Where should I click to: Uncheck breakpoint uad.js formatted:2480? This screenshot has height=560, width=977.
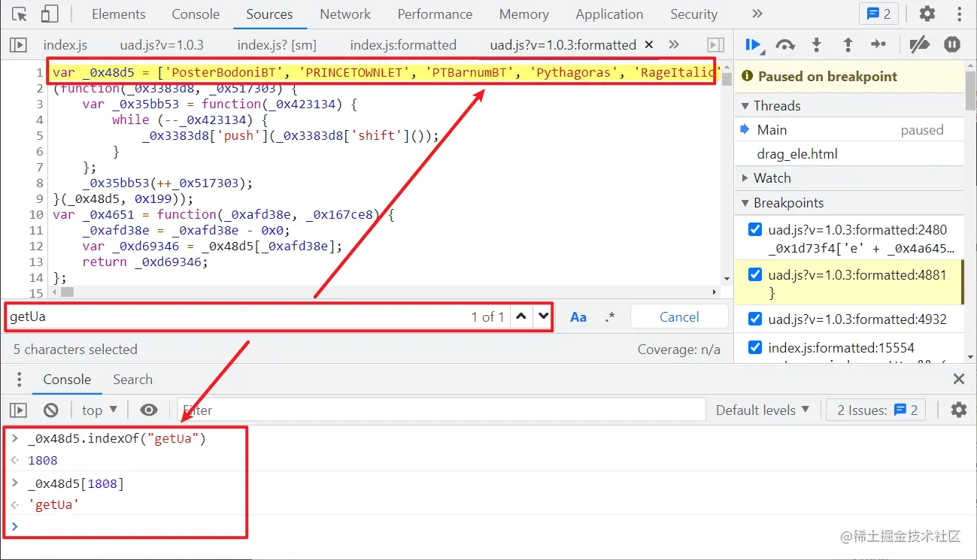[755, 230]
